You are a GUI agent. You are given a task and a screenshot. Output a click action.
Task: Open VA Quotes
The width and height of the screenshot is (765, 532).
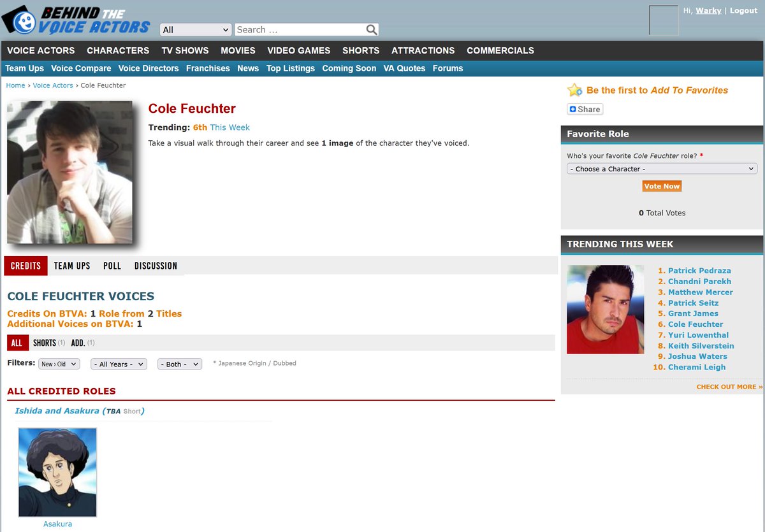pos(404,68)
